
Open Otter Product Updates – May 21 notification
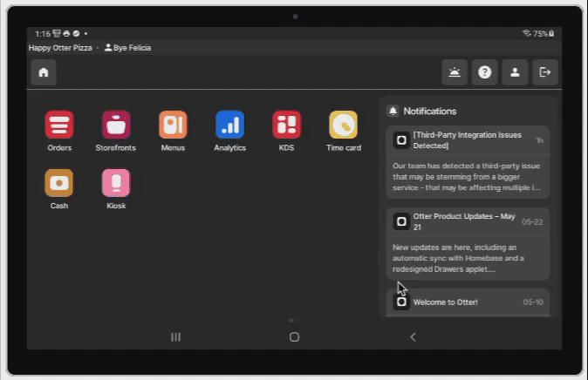[468, 243]
